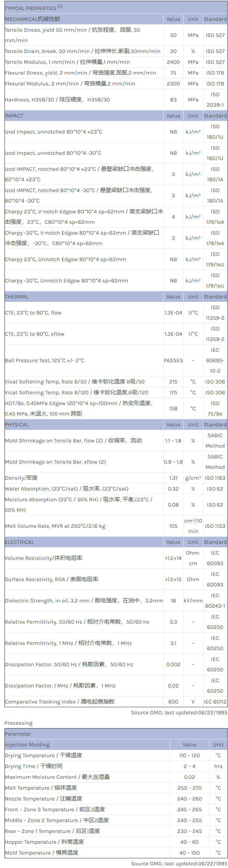The image size is (228, 868).
Task: Click the Melt Volume Rate row label
Action: point(55,526)
